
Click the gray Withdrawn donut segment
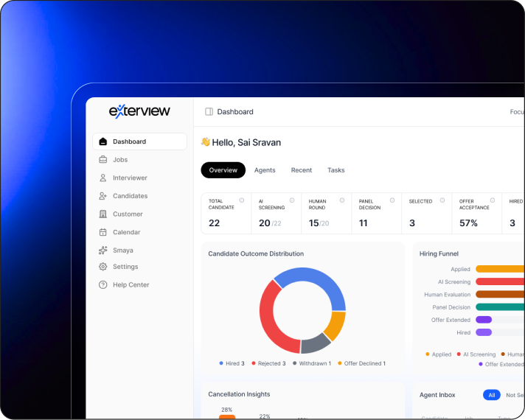coord(315,345)
